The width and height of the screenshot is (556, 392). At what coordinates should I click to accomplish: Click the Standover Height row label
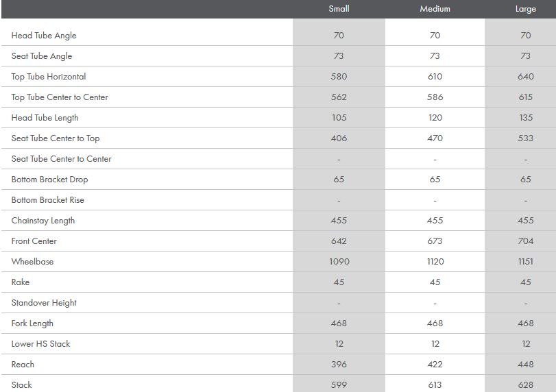point(44,303)
